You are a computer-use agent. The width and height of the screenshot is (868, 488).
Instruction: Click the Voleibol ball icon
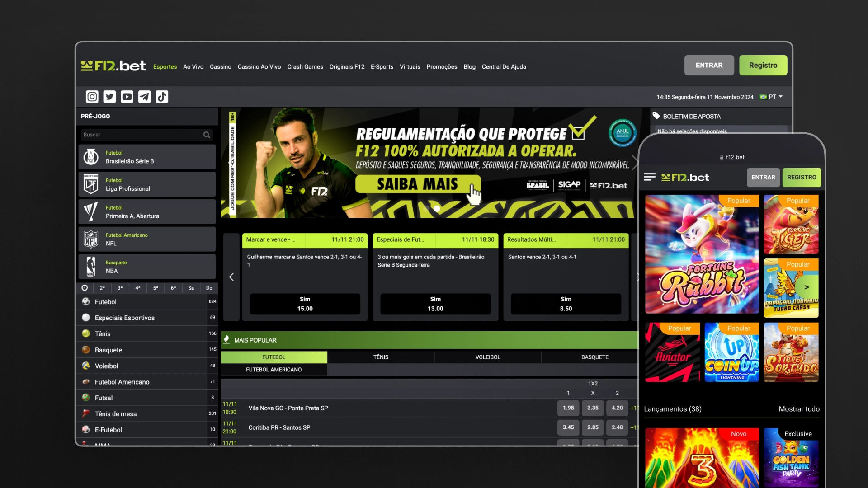[86, 366]
